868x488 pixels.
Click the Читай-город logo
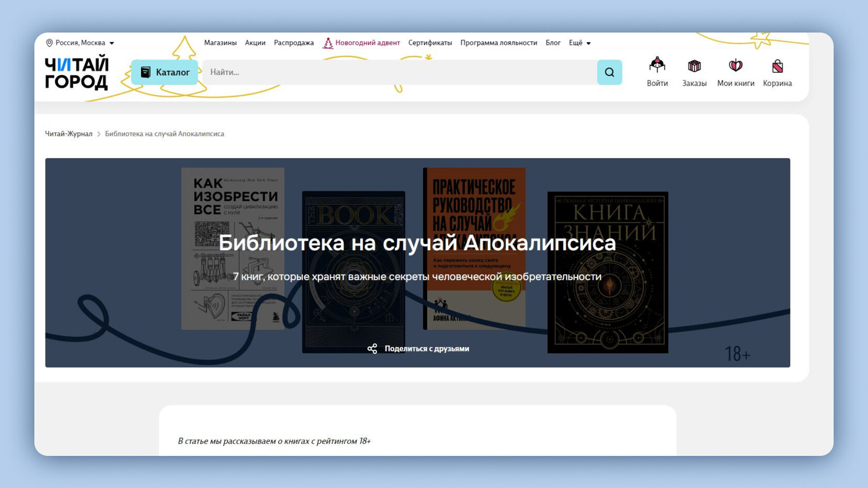[76, 73]
